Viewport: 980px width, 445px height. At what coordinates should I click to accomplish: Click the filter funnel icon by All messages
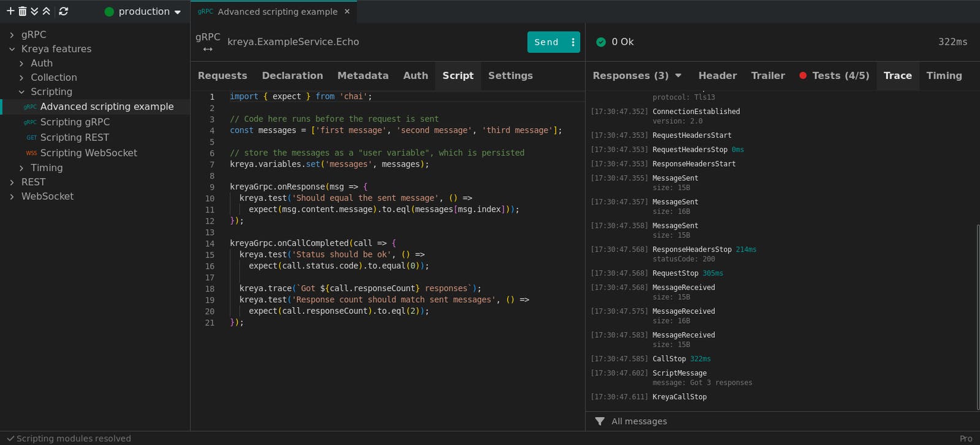(600, 421)
